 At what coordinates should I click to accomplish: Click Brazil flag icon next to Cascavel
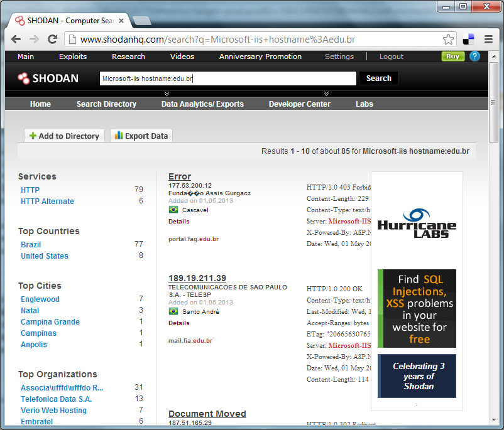coord(173,210)
